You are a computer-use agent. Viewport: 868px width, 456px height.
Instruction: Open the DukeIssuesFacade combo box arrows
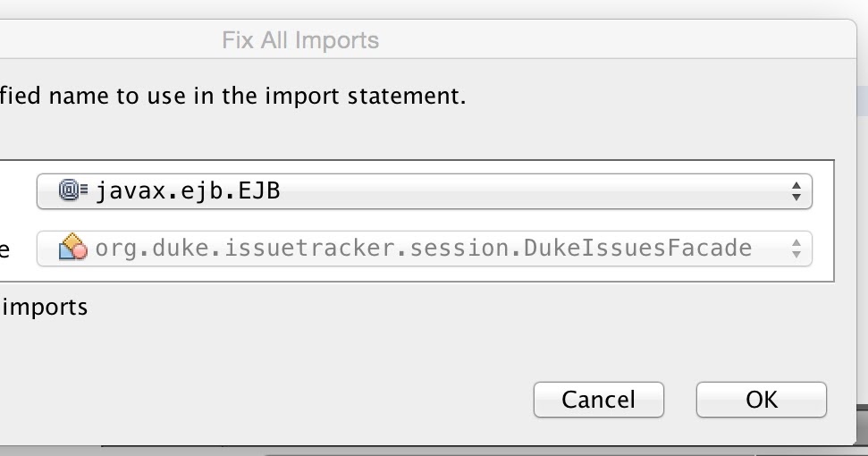(796, 249)
